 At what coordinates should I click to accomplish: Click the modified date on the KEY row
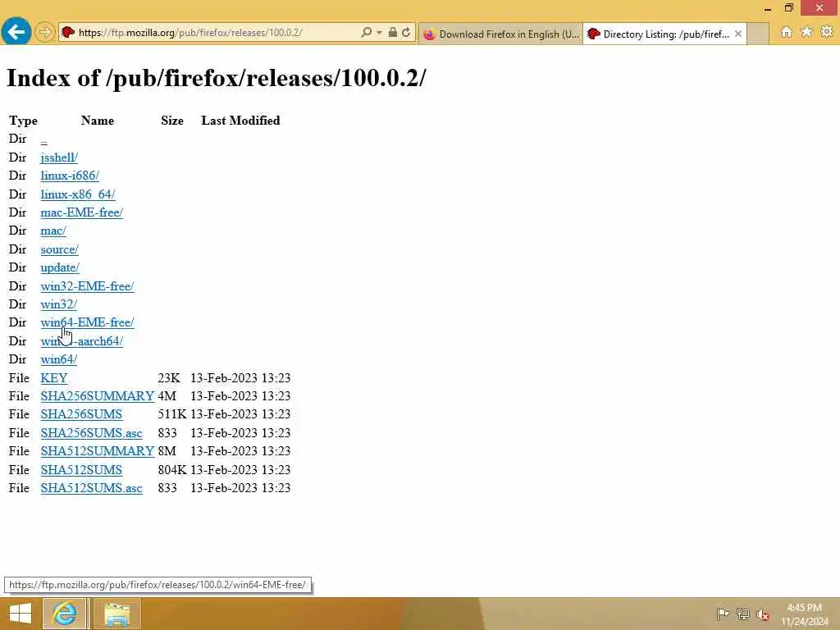pyautogui.click(x=240, y=377)
